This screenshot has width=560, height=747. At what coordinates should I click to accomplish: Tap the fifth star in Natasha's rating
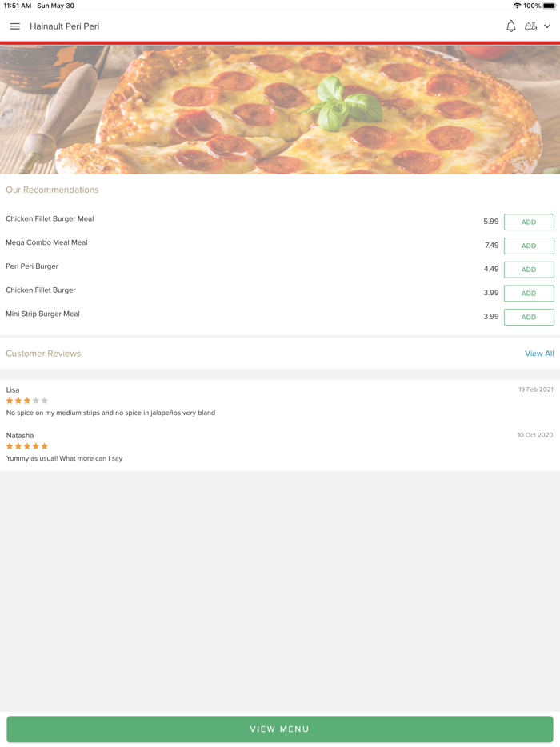(46, 446)
